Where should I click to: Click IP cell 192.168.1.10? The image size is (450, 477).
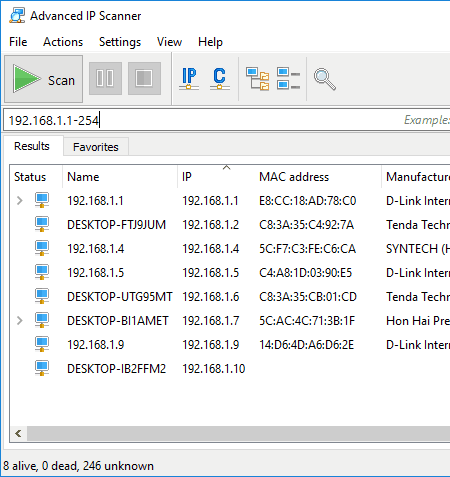214,369
